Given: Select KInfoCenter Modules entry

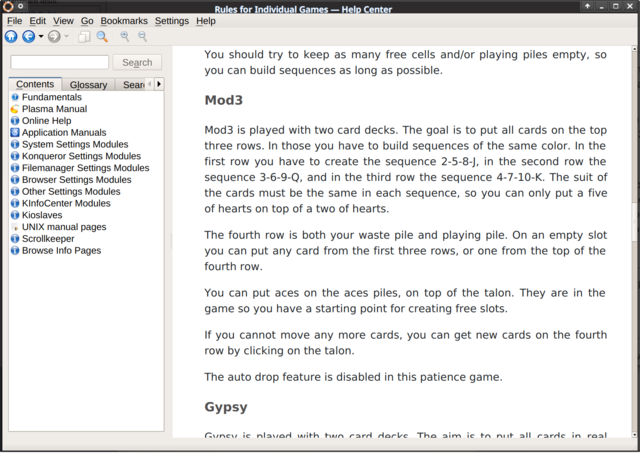Looking at the screenshot, I should click(x=66, y=204).
